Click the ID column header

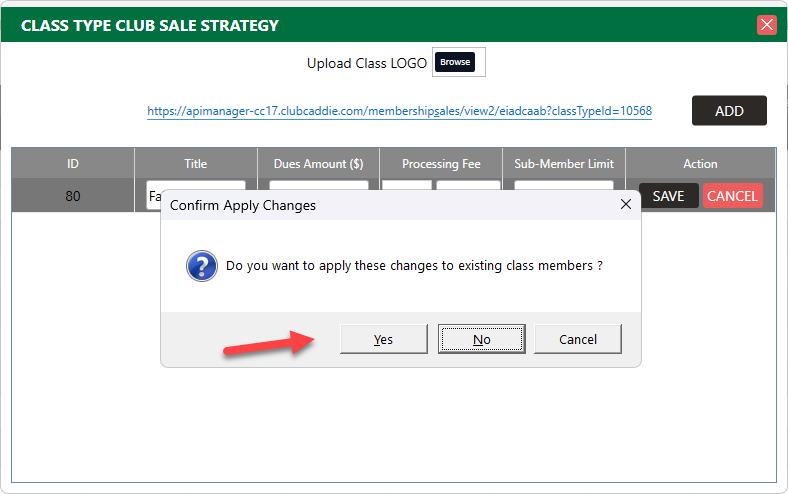(x=73, y=164)
